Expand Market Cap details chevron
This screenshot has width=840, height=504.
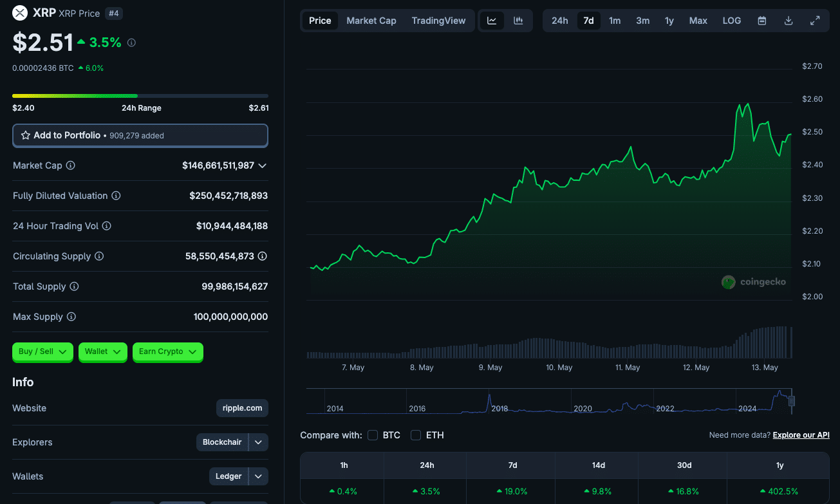(263, 165)
